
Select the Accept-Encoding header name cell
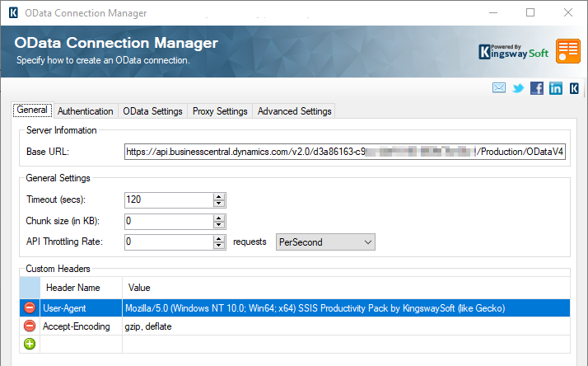point(81,326)
